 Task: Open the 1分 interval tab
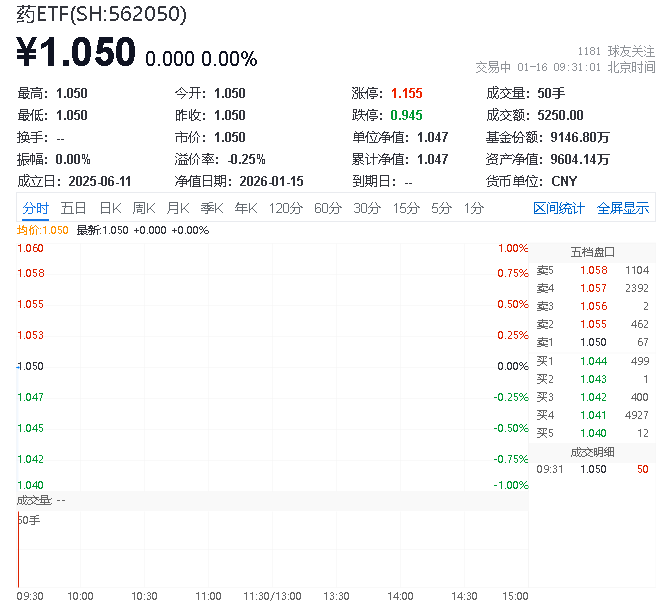(473, 208)
